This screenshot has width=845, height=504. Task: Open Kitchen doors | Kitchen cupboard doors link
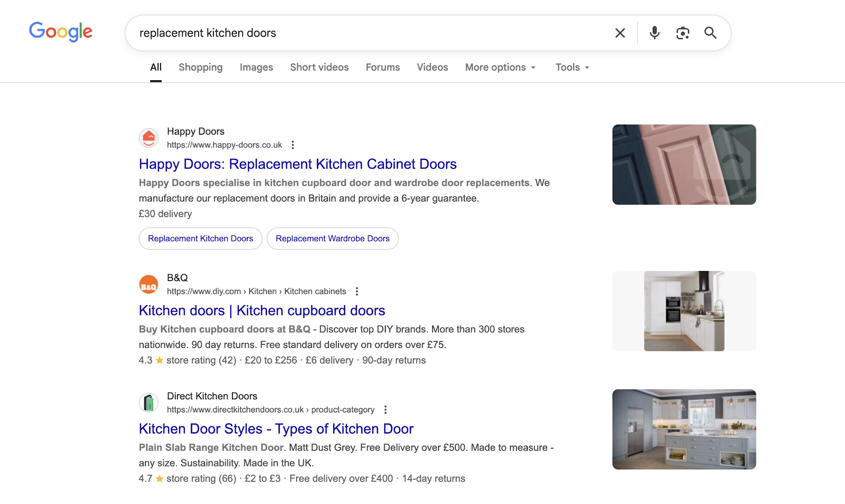tap(262, 311)
